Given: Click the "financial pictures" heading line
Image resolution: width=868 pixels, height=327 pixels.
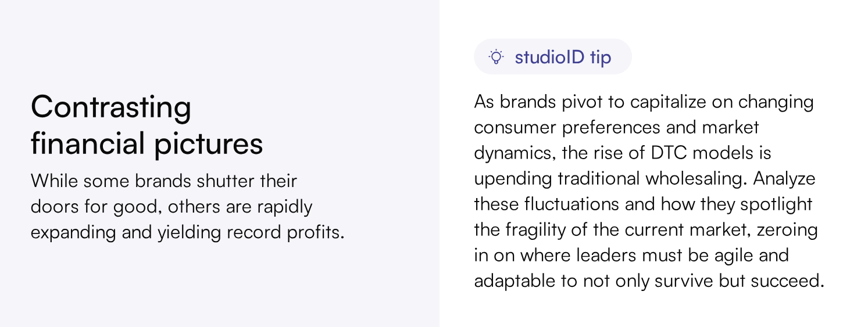Looking at the screenshot, I should [147, 144].
